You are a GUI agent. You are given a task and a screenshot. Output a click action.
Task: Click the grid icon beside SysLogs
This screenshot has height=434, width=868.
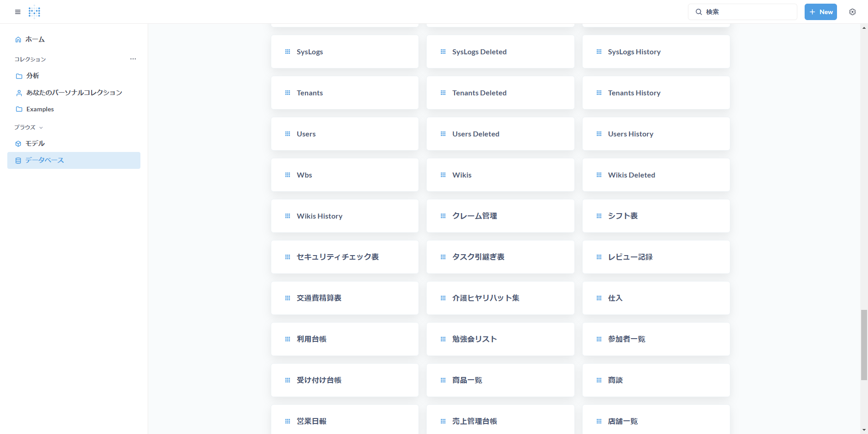coord(288,52)
